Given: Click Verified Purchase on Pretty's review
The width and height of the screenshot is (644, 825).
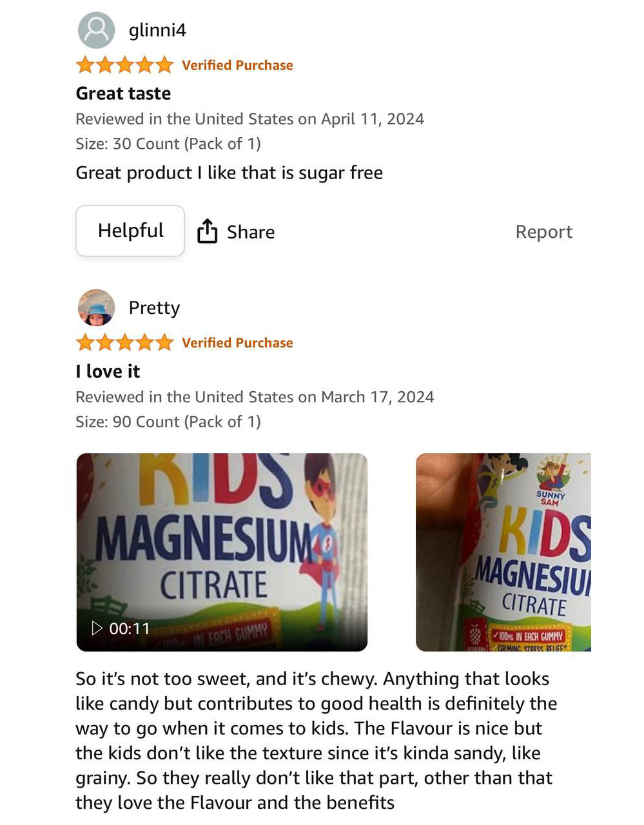Looking at the screenshot, I should 237,343.
